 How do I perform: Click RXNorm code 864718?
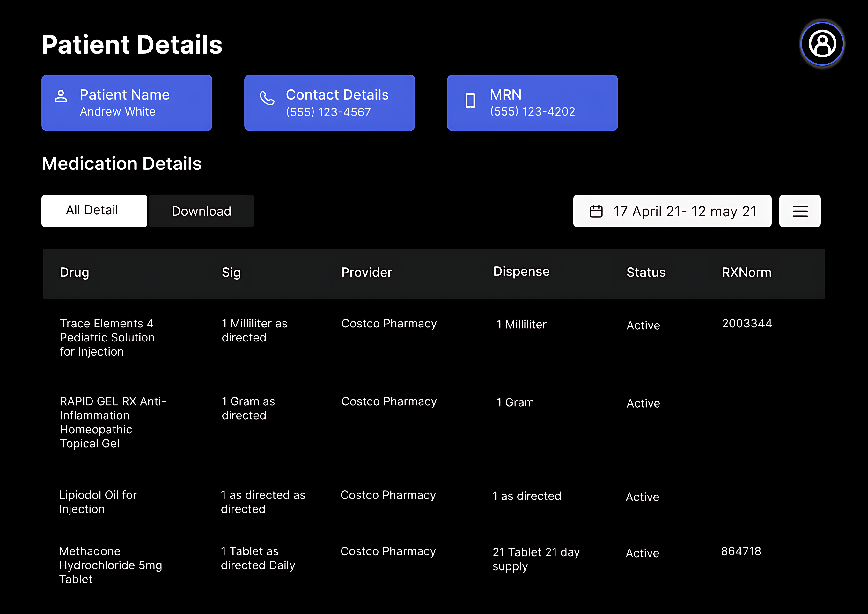coord(741,551)
